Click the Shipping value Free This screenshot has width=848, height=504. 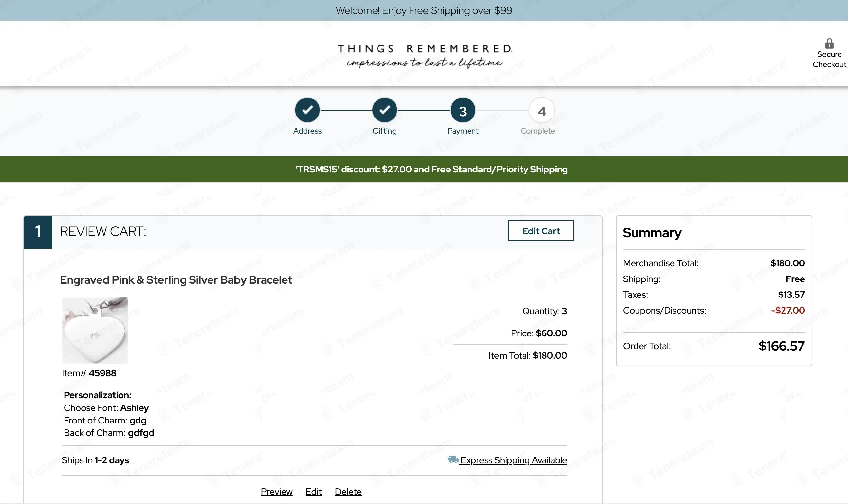click(x=795, y=279)
